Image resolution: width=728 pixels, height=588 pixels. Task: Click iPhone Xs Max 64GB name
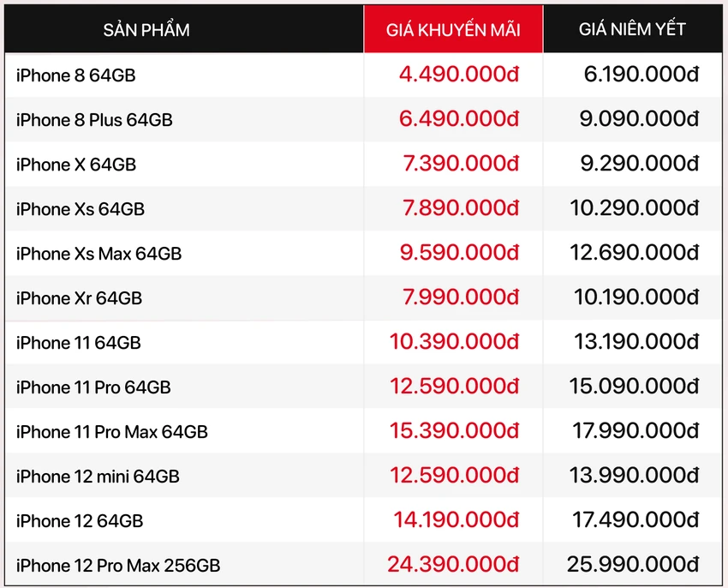point(98,254)
